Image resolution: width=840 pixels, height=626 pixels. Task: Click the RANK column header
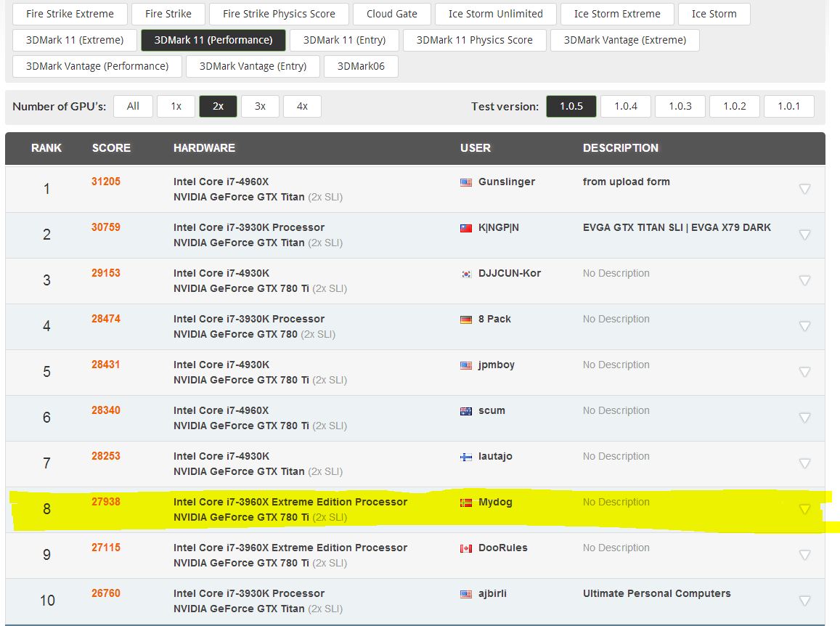coord(46,148)
